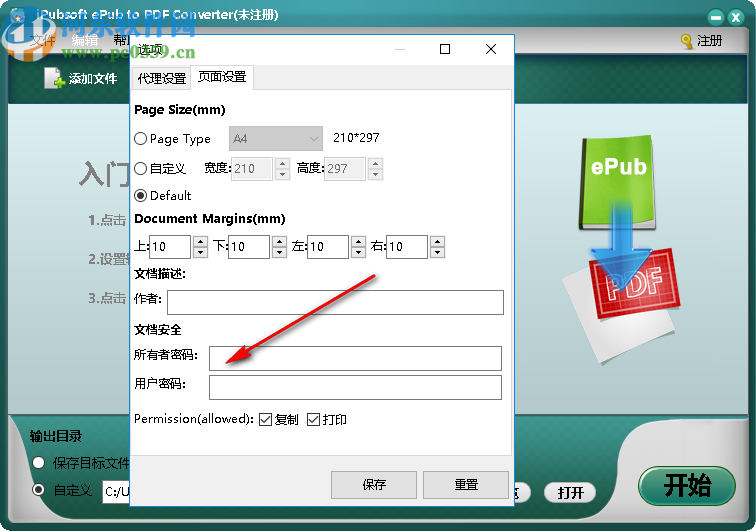Minimize the Options dialog

(400, 49)
